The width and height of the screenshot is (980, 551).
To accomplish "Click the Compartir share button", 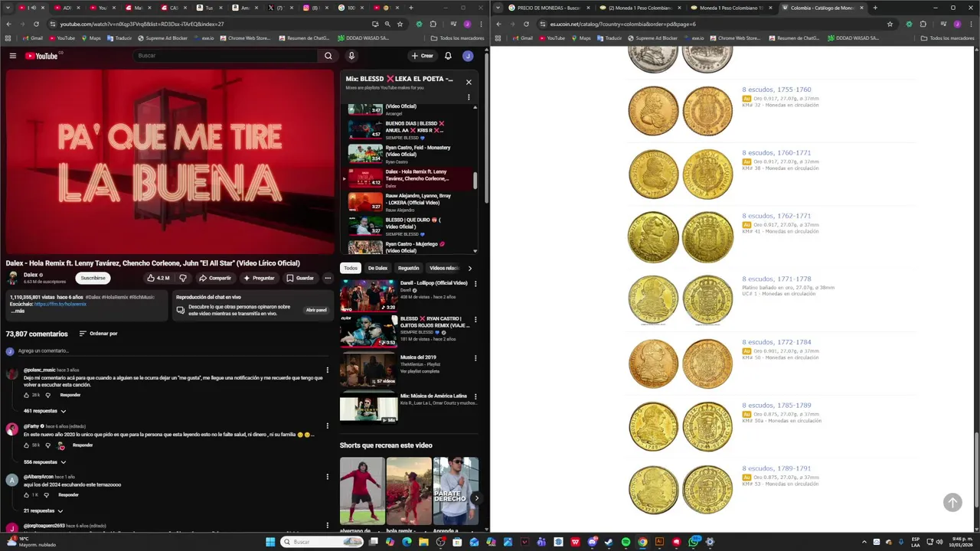I will (215, 278).
